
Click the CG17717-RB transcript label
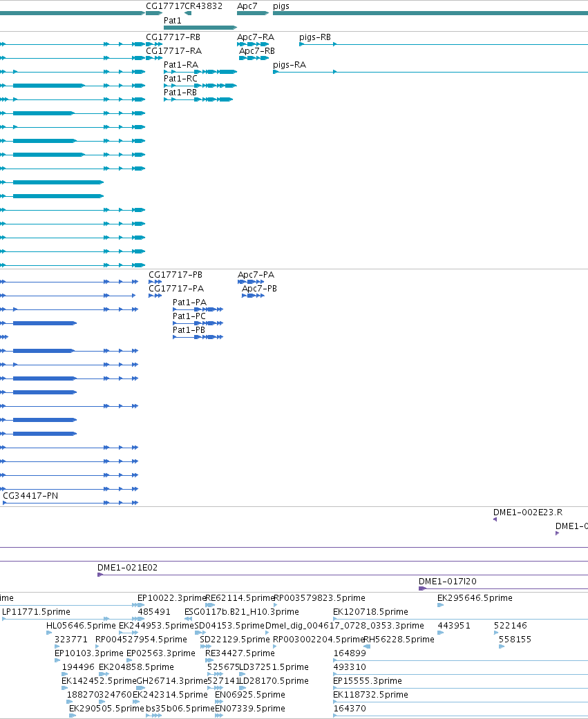(173, 37)
